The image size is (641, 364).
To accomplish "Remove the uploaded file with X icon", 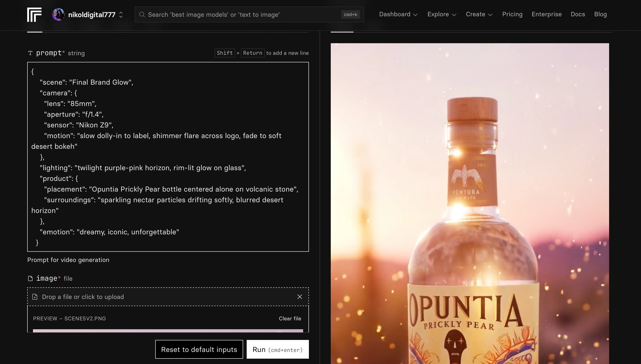I will click(300, 297).
